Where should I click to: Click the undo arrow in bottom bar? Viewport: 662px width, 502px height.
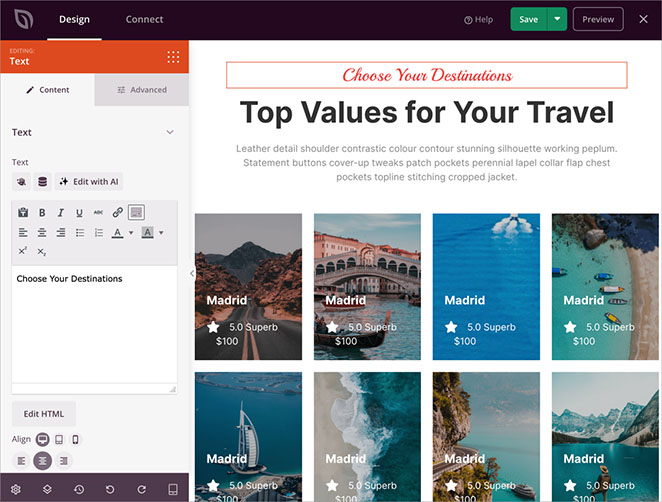point(110,489)
